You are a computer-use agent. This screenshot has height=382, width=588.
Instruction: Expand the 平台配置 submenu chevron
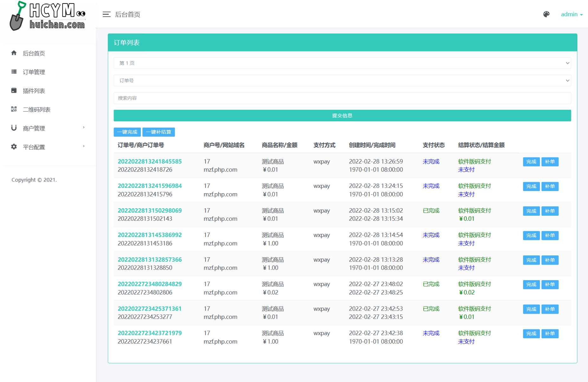84,146
